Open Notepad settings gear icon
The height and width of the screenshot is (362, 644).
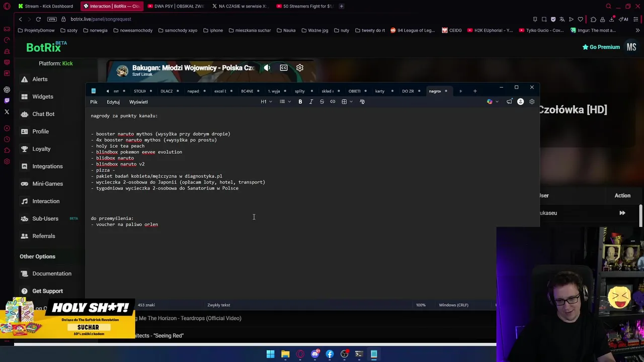pos(532,102)
